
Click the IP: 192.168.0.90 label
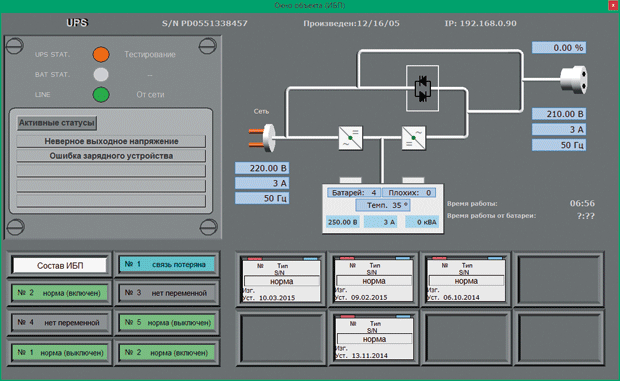point(480,23)
